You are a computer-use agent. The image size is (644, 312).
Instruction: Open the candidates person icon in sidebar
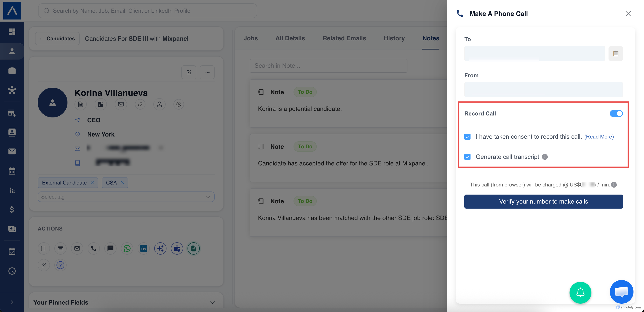(x=12, y=51)
